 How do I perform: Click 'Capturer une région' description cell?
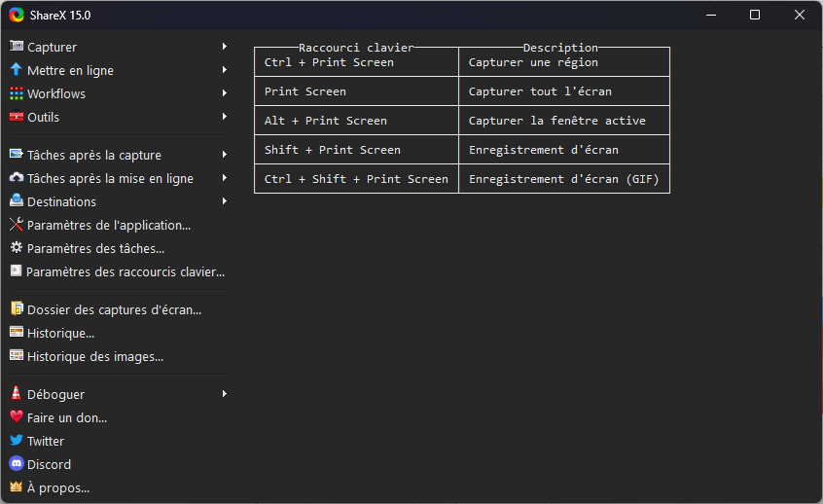pos(564,62)
